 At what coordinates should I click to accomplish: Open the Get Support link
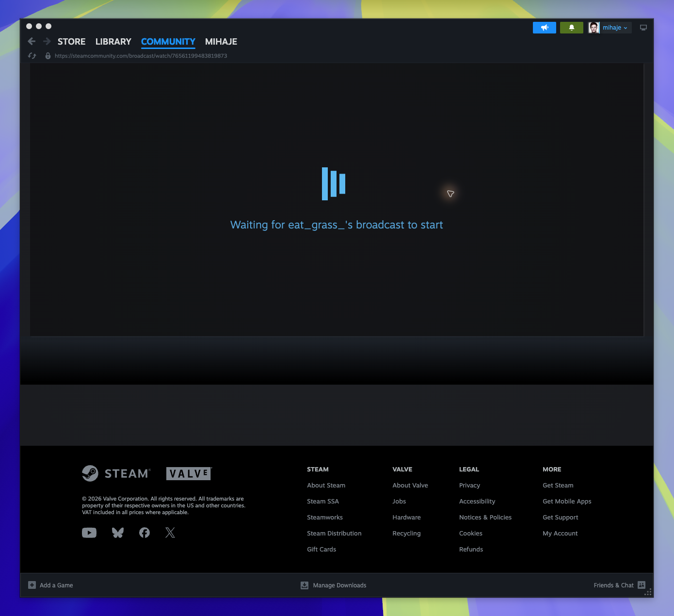pyautogui.click(x=560, y=518)
